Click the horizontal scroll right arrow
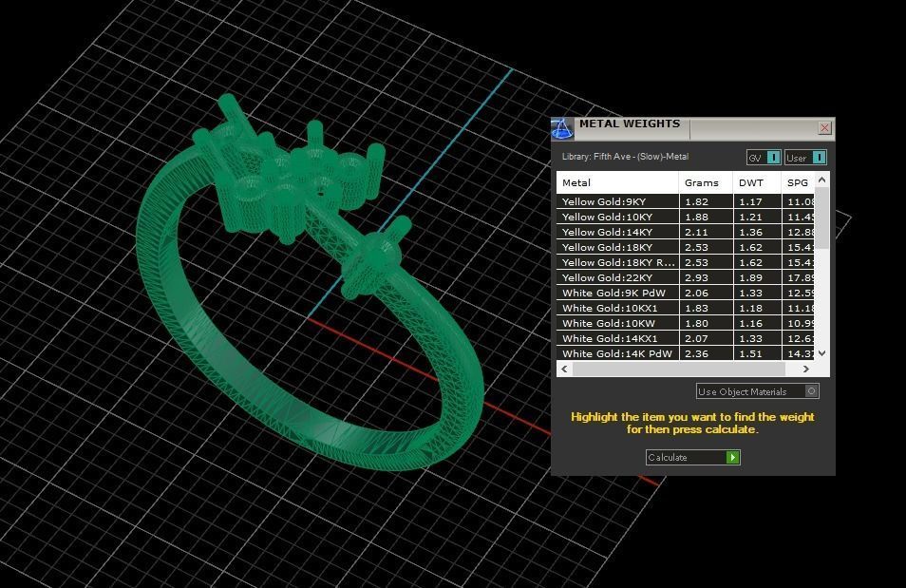 [806, 369]
